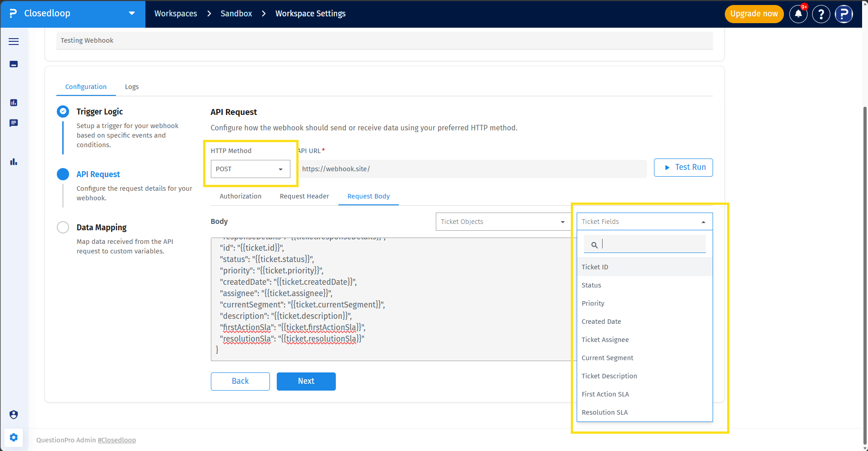Open the notifications bell
Screen dimensions: 868x451
pos(798,14)
